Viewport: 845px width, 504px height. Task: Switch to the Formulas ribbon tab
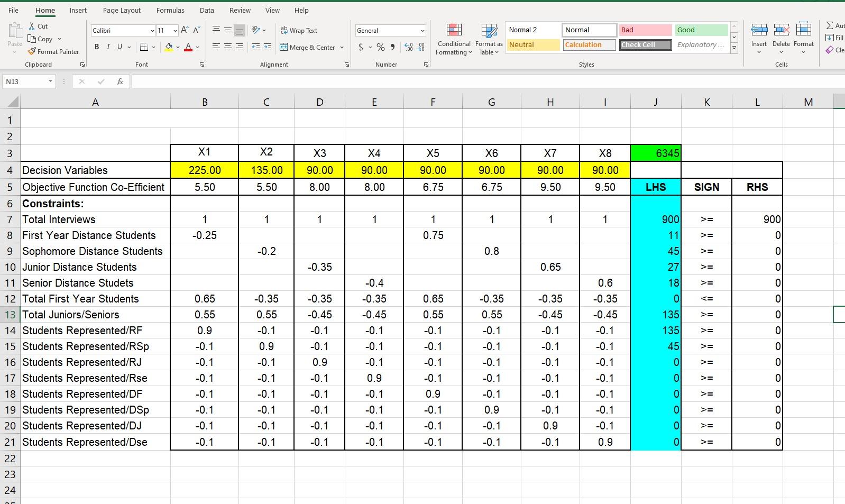170,10
